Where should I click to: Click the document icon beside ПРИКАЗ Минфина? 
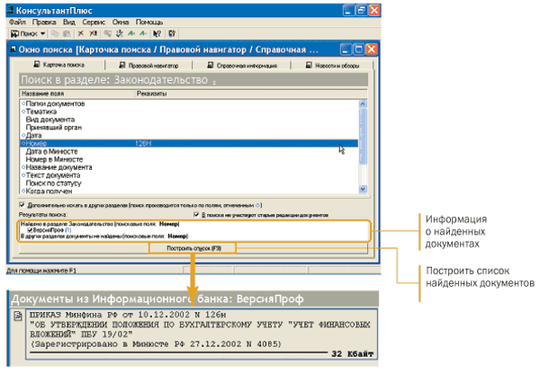(x=18, y=316)
